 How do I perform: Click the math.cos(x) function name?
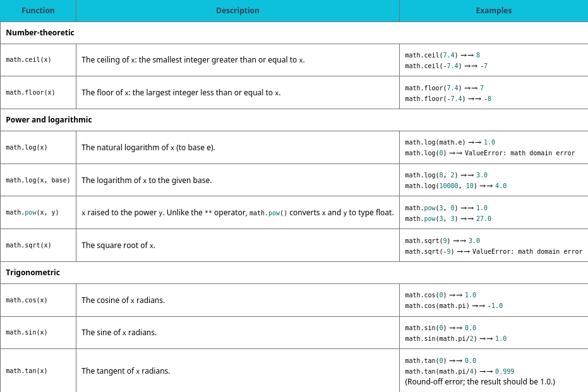27,300
